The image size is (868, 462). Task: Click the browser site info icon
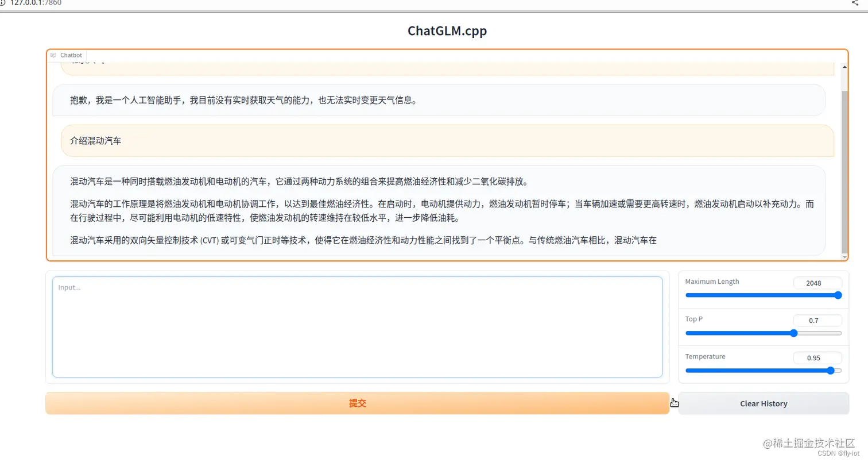click(3, 2)
